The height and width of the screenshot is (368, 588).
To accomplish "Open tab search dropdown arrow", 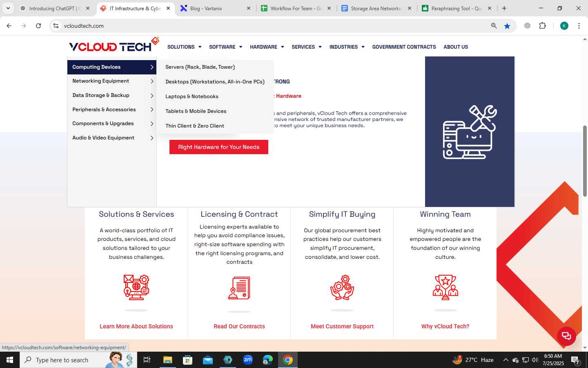I will [x=8, y=8].
